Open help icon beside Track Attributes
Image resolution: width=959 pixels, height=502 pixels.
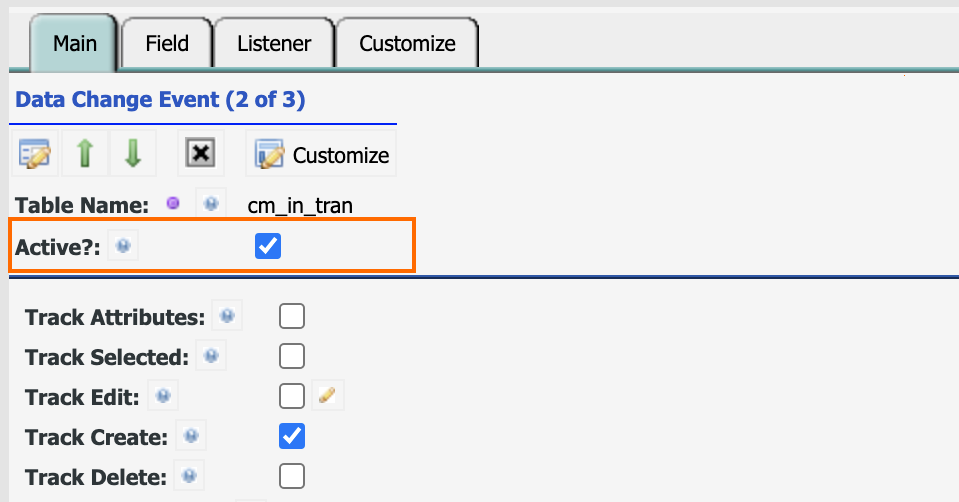coord(227,316)
